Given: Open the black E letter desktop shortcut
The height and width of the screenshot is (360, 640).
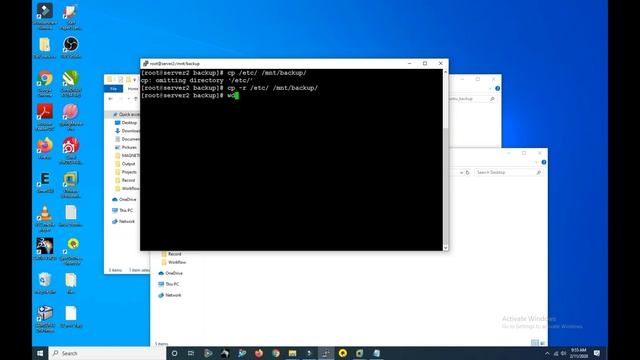Looking at the screenshot, I should (45, 182).
